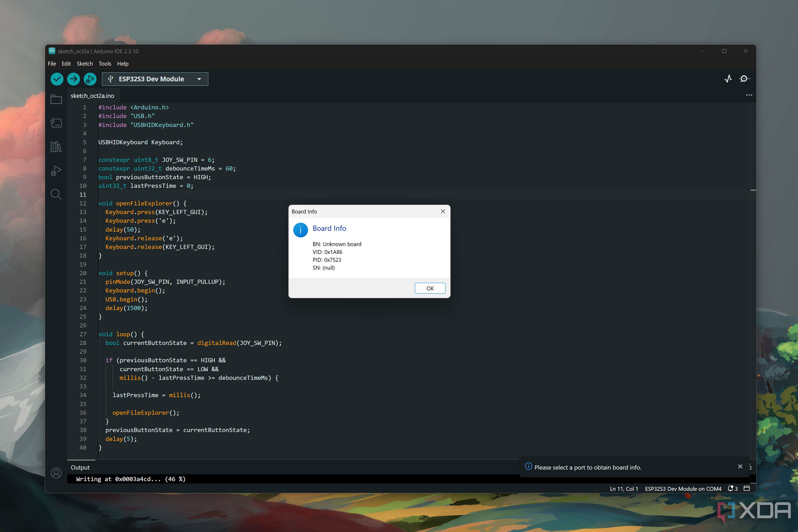Start debugging with the debug play button

[x=90, y=79]
